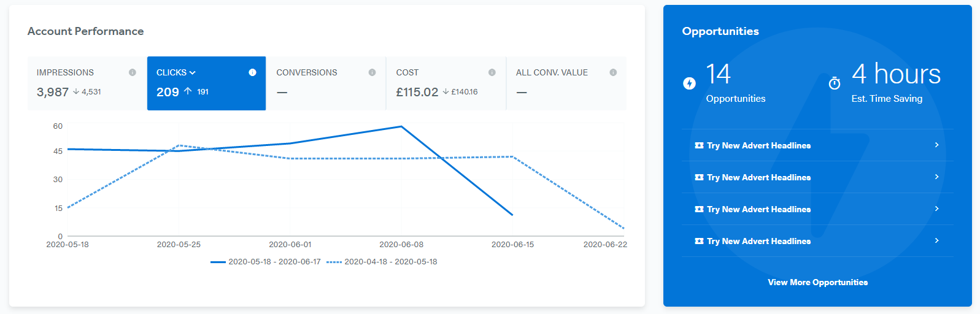The height and width of the screenshot is (314, 980).
Task: Toggle the 2020-05-18 - 2020-06-17 legend series
Action: click(265, 262)
